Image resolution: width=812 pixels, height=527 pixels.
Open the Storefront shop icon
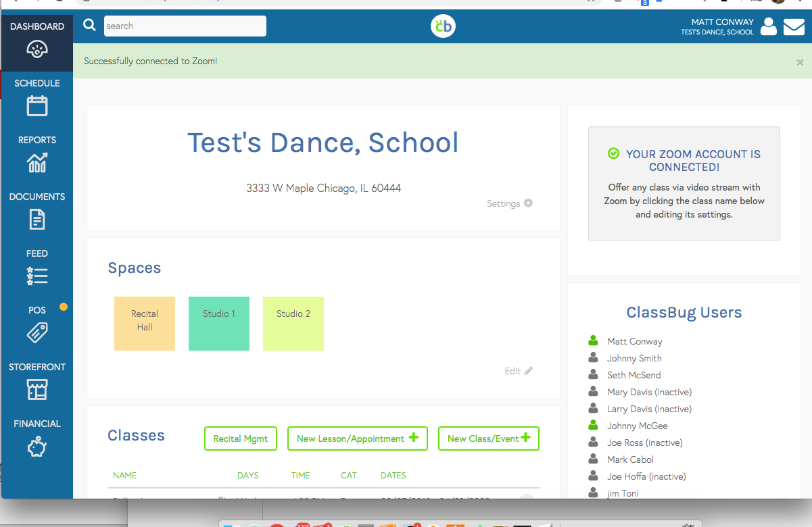click(37, 390)
